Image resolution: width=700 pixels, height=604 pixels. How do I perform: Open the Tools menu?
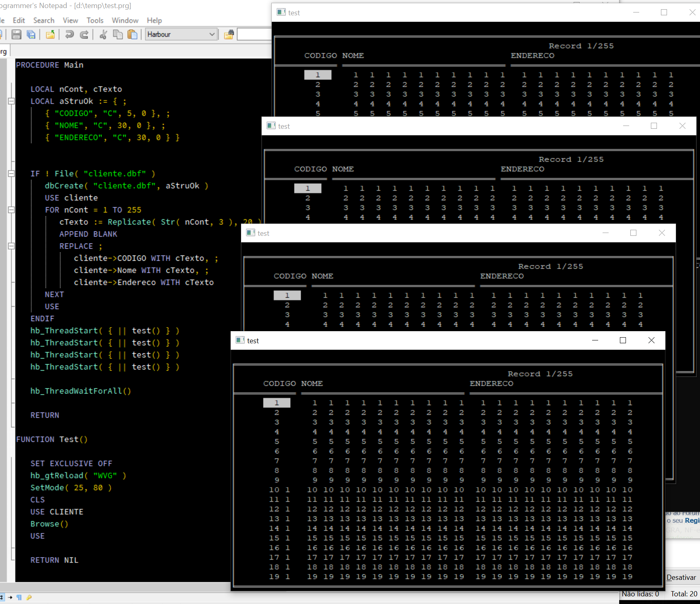tap(95, 21)
